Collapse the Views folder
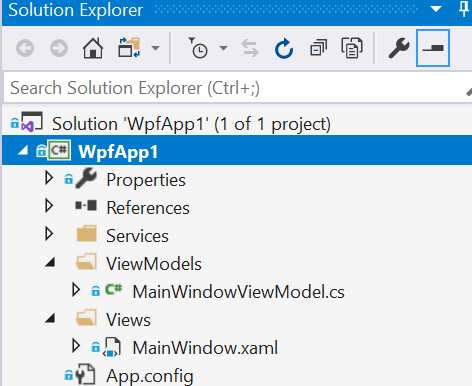 (50, 318)
